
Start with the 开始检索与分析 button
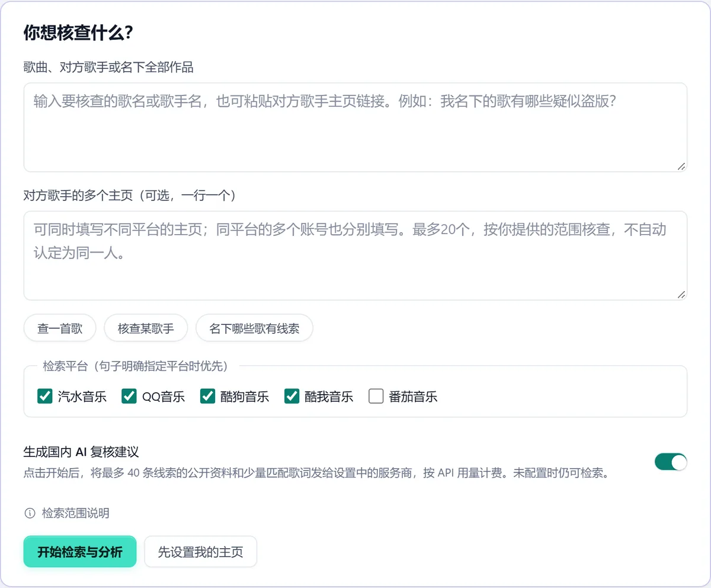(x=80, y=552)
